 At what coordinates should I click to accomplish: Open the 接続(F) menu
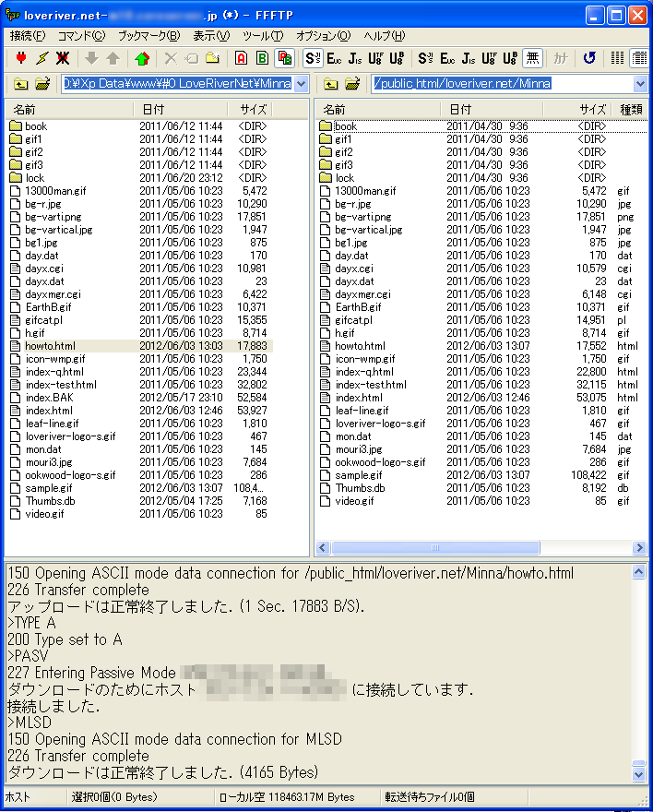tap(28, 36)
